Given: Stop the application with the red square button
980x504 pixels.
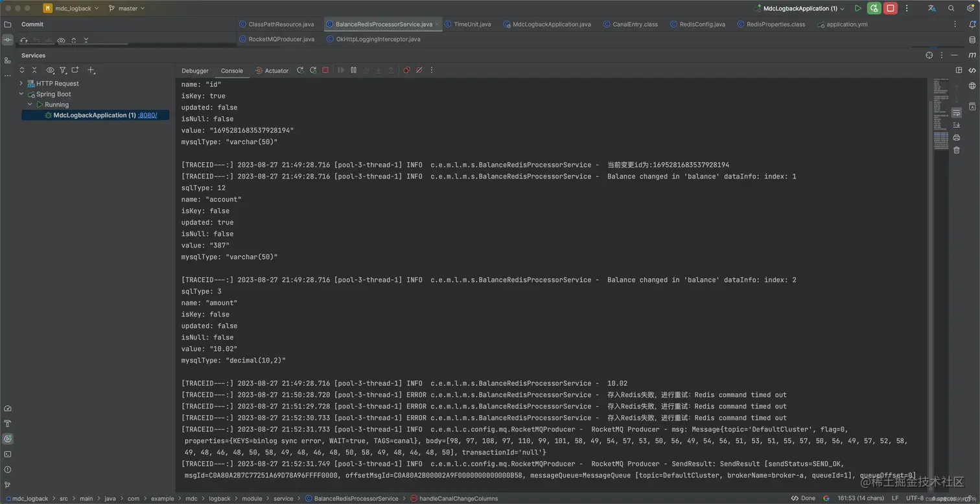Looking at the screenshot, I should [891, 8].
